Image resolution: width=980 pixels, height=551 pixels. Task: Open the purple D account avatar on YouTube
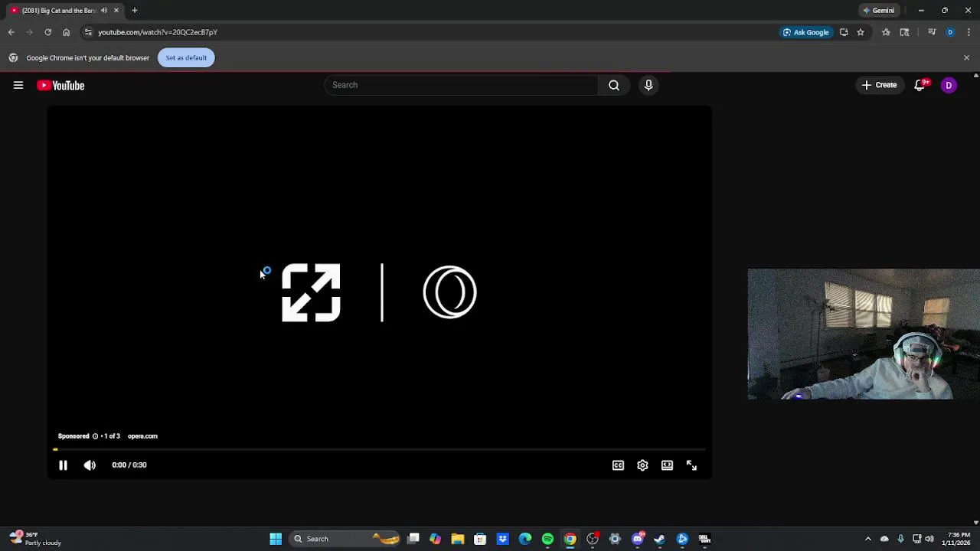click(x=949, y=86)
